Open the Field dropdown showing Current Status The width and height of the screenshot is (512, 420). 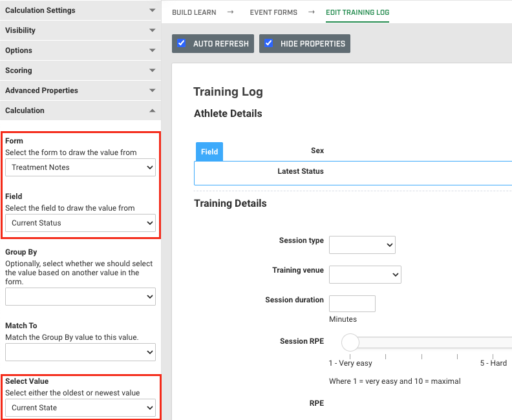pyautogui.click(x=80, y=223)
